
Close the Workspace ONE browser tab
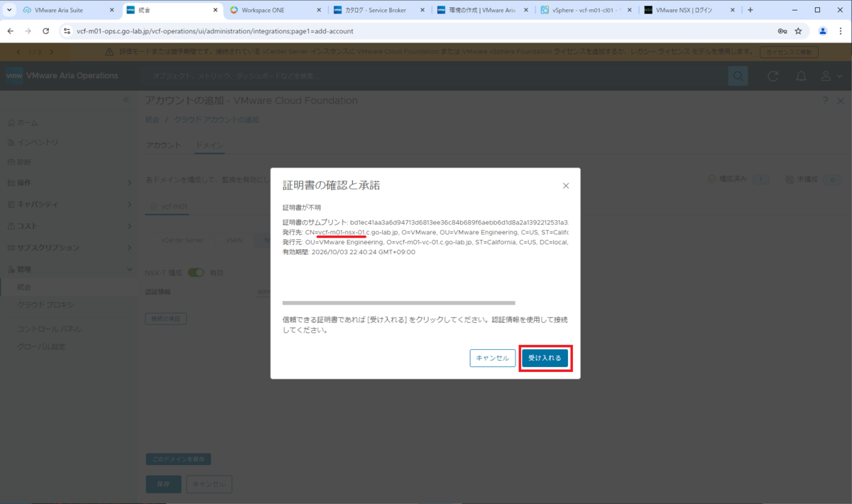click(x=317, y=10)
